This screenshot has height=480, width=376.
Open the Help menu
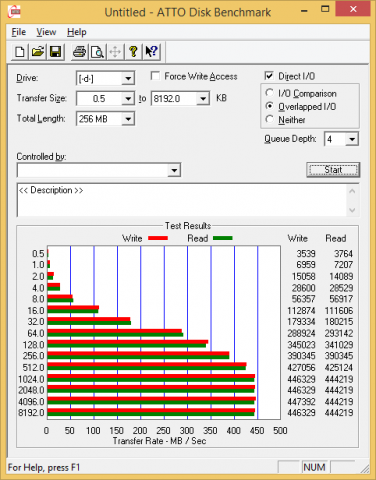[77, 32]
